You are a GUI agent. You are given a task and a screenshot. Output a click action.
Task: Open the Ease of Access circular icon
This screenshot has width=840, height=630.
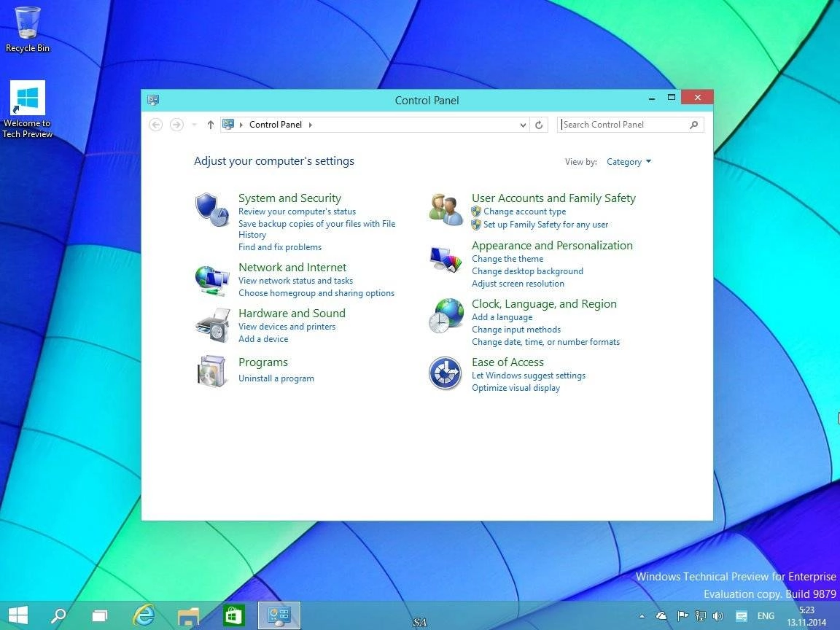click(x=446, y=373)
